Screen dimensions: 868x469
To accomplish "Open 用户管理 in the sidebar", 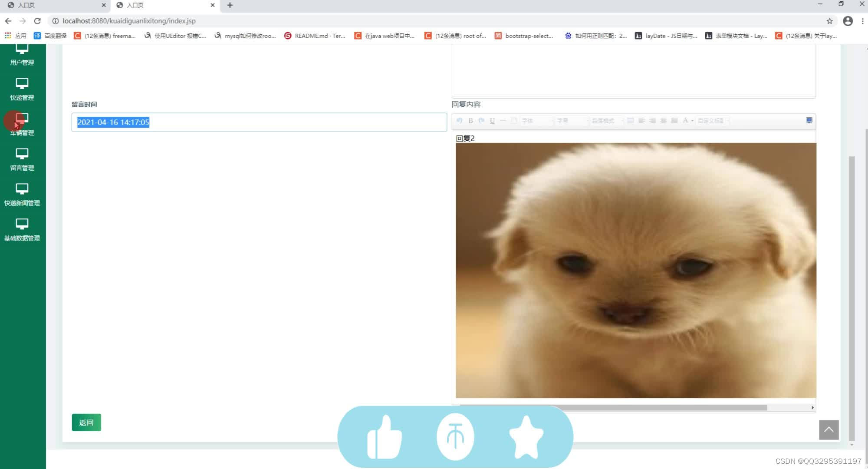I will coord(22,56).
